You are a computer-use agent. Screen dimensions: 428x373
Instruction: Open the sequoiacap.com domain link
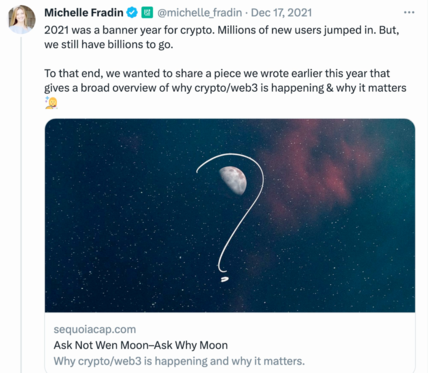(95, 329)
